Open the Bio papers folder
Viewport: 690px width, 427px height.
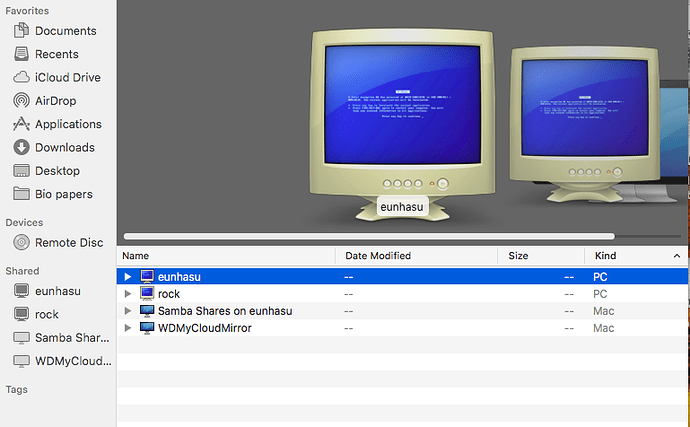[53, 194]
